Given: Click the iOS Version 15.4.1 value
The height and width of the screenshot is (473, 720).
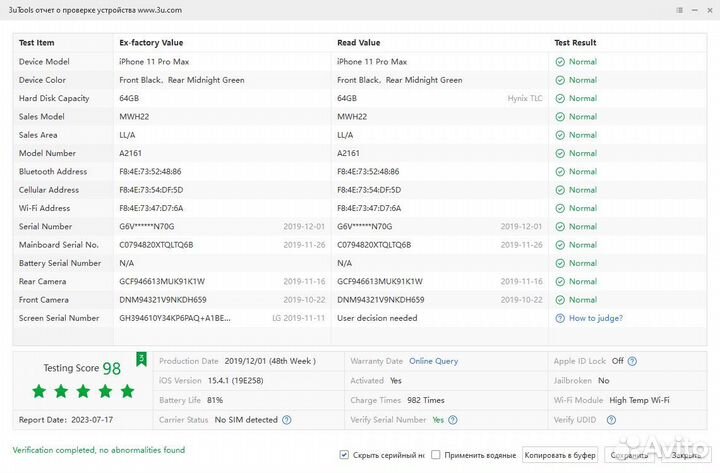Looking at the screenshot, I should pos(235,381).
